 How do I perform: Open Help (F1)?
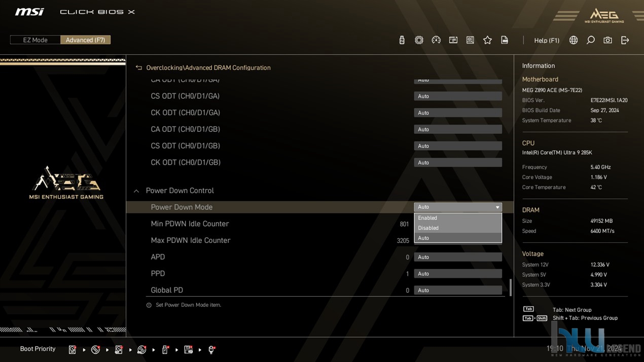coord(547,41)
